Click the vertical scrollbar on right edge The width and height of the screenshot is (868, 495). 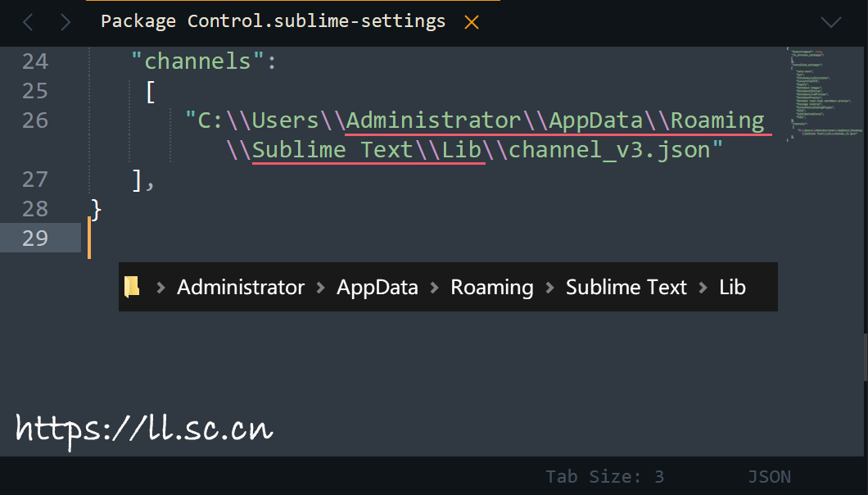click(865, 356)
